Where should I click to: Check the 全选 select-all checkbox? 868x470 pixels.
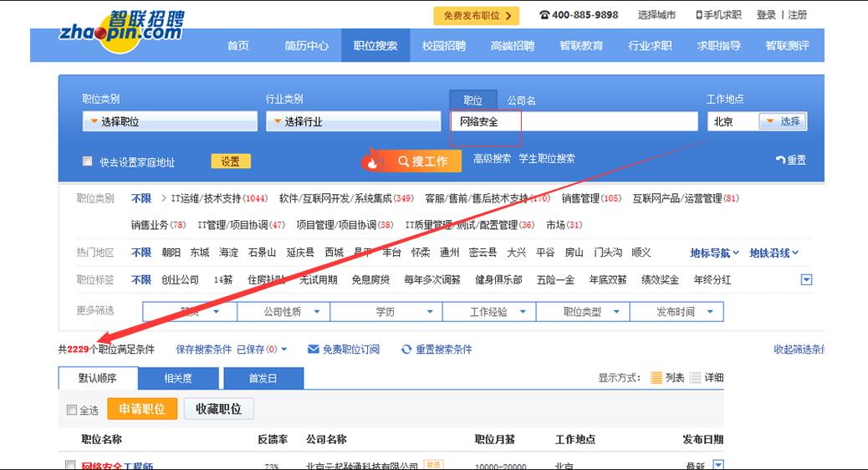(x=71, y=410)
